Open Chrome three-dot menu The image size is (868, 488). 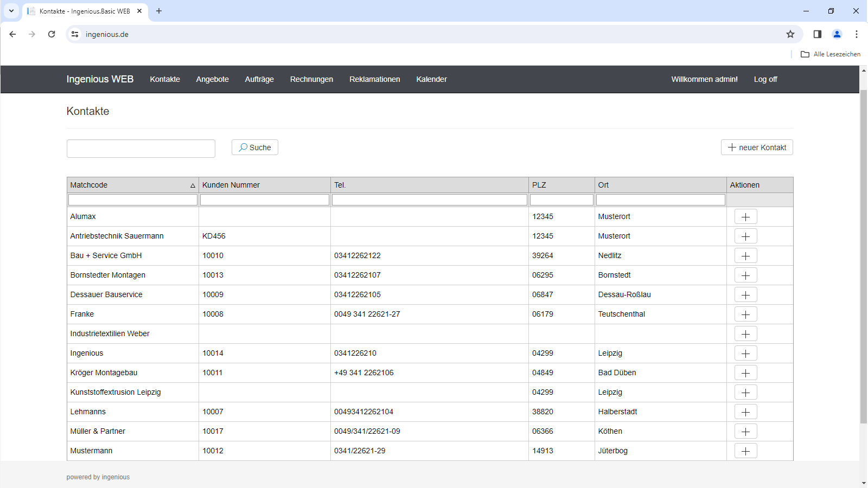pos(857,34)
